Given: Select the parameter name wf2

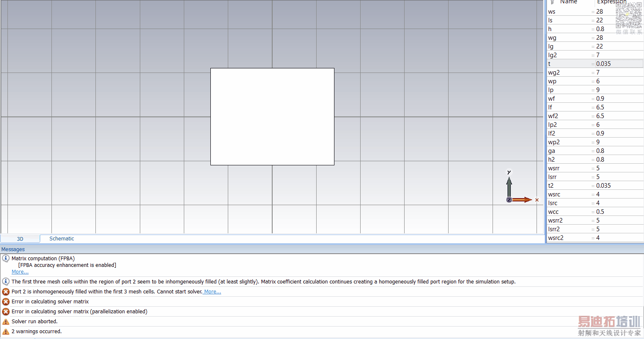Looking at the screenshot, I should (553, 116).
